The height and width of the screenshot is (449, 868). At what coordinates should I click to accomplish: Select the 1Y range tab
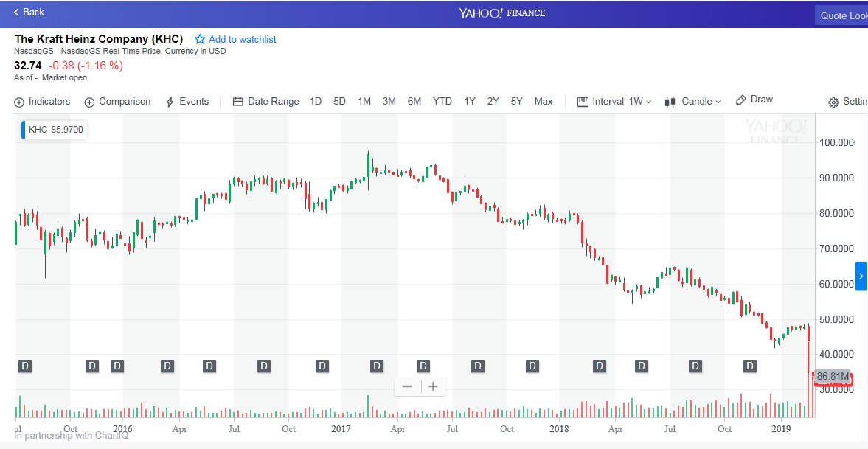tap(470, 102)
